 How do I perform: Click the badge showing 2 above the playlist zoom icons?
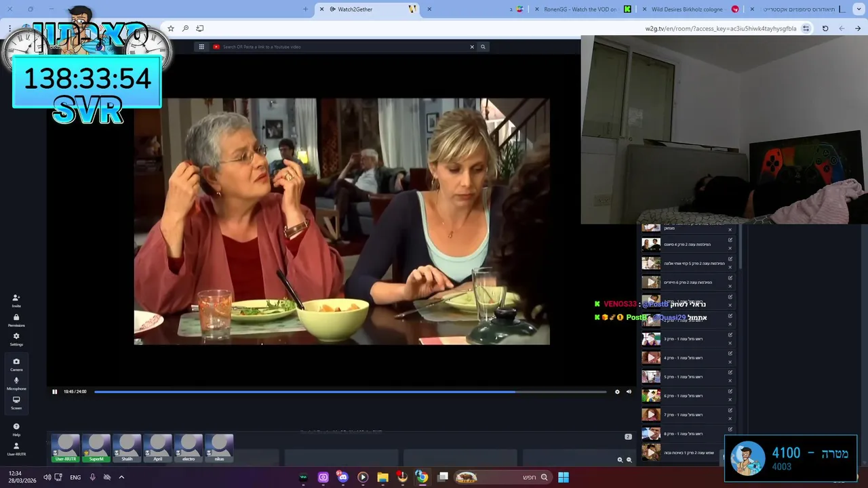[628, 436]
